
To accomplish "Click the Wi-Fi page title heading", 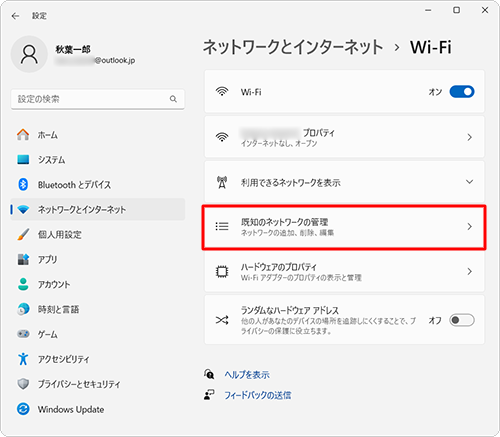I will click(x=431, y=47).
